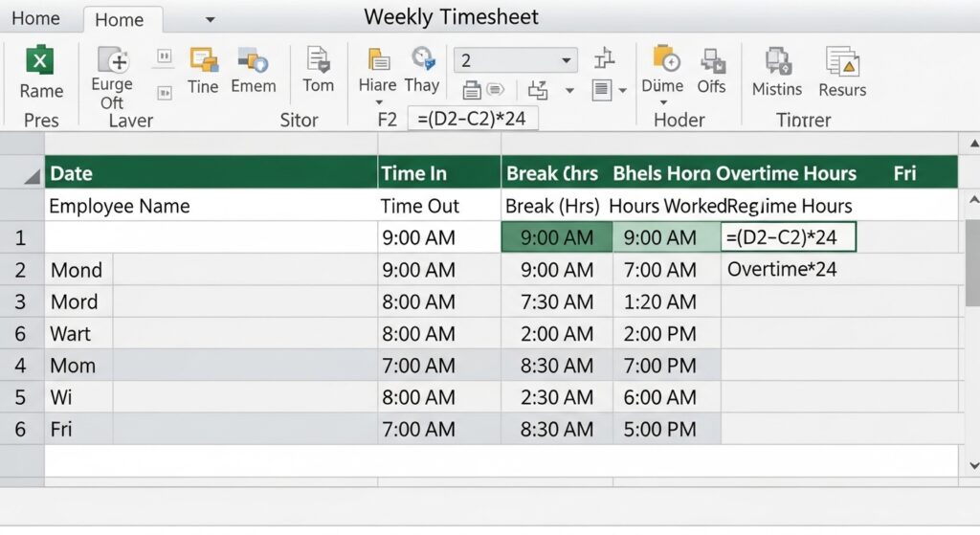The height and width of the screenshot is (535, 980).
Task: Click the name box showing F2
Action: (388, 119)
